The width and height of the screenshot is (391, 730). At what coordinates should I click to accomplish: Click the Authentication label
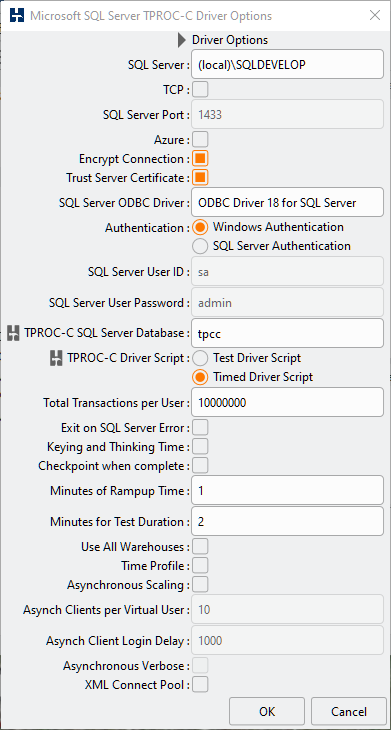pos(147,228)
